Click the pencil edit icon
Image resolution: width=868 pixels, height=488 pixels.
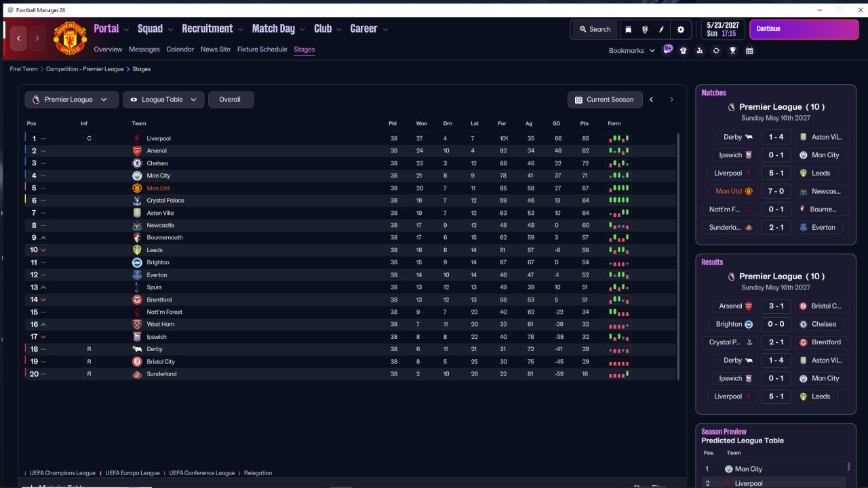[662, 29]
